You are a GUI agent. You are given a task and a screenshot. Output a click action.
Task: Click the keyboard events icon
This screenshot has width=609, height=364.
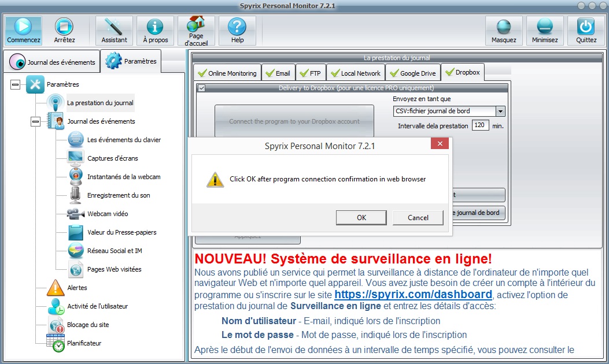click(x=76, y=140)
